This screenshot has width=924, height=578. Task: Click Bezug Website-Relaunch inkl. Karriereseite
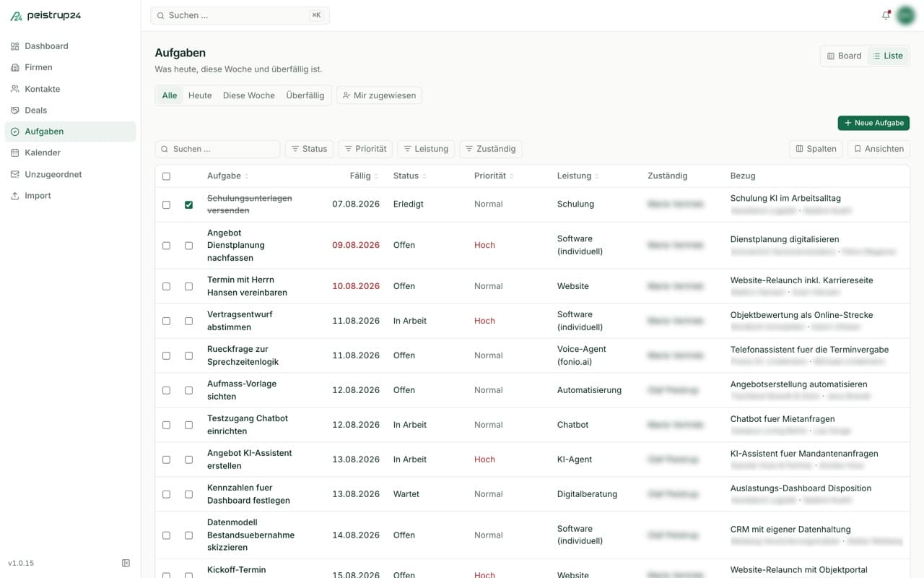[801, 280]
